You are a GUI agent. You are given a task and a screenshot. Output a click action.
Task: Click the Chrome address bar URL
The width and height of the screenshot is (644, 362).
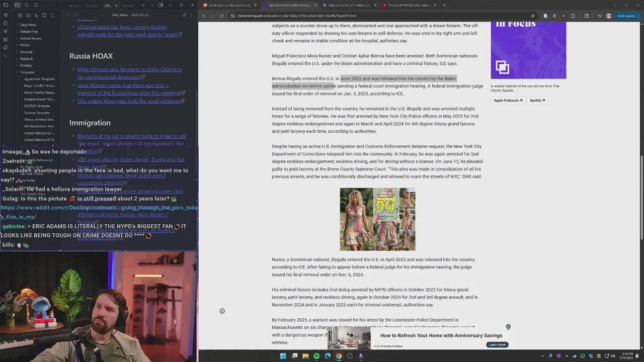pyautogui.click(x=297, y=16)
